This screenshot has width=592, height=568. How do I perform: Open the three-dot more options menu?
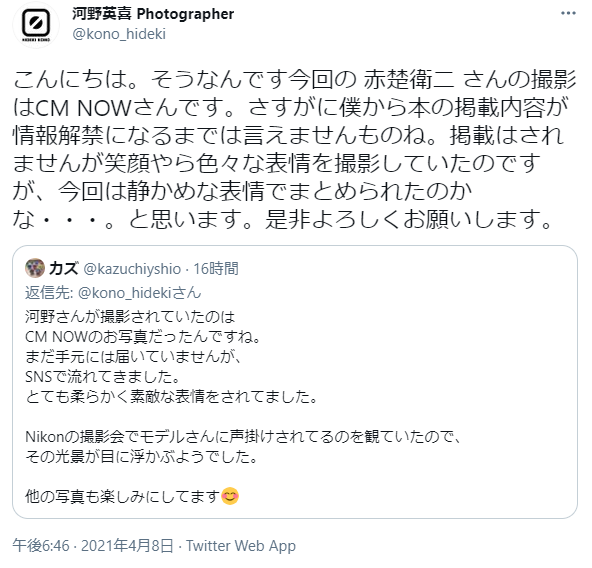568,14
